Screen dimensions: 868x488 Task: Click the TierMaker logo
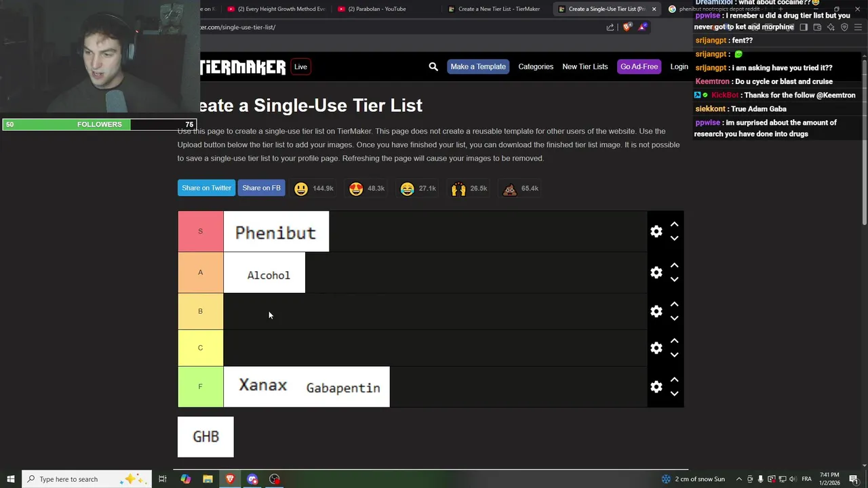pos(243,66)
